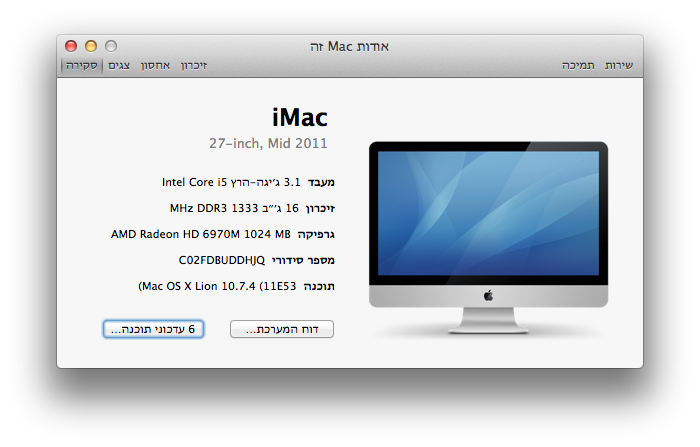Click the 'MHz DDR3 1333' memory value

click(x=214, y=208)
